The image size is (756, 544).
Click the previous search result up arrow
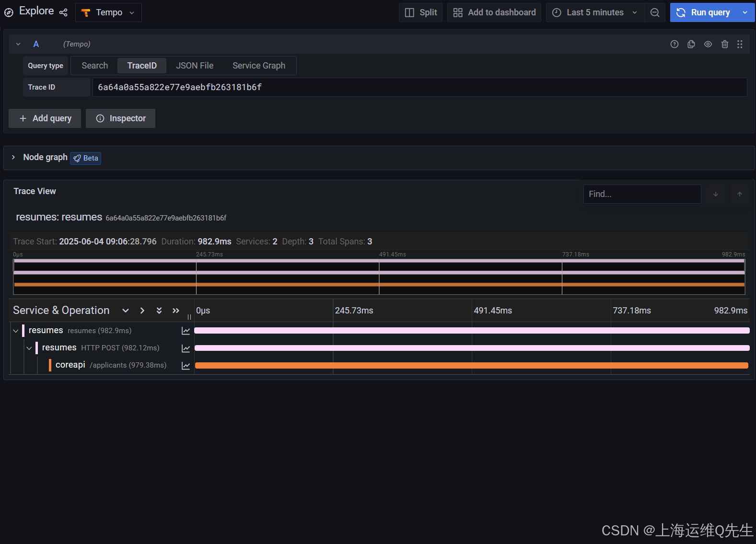click(740, 194)
